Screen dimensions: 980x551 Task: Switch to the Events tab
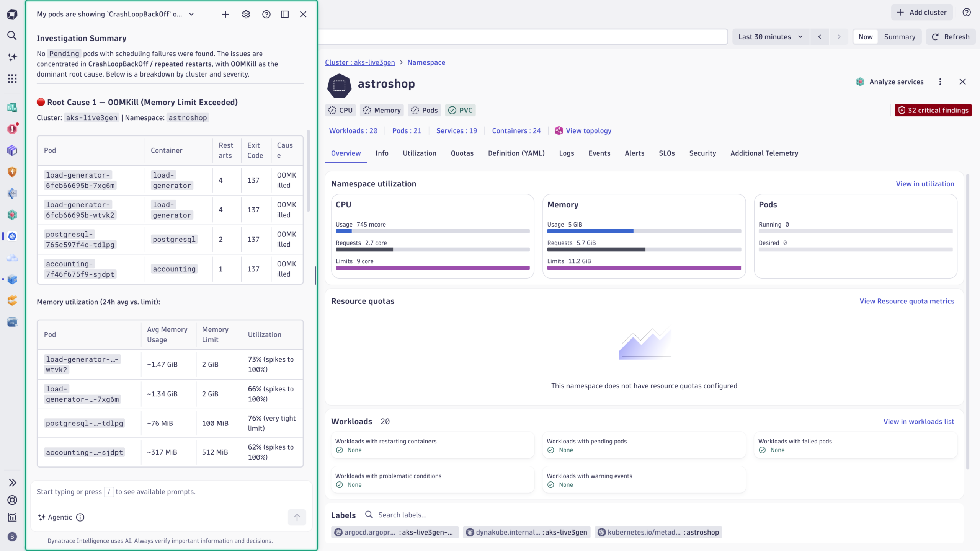pos(599,153)
